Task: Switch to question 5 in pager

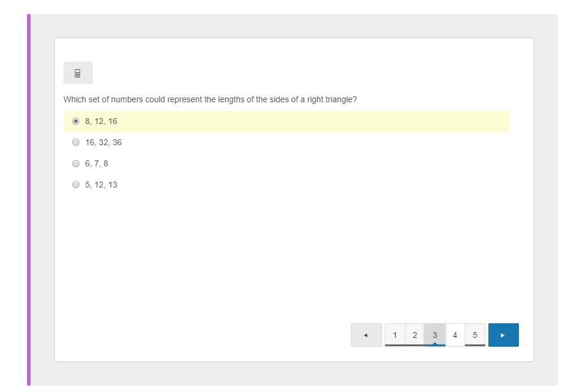Action: coord(475,335)
